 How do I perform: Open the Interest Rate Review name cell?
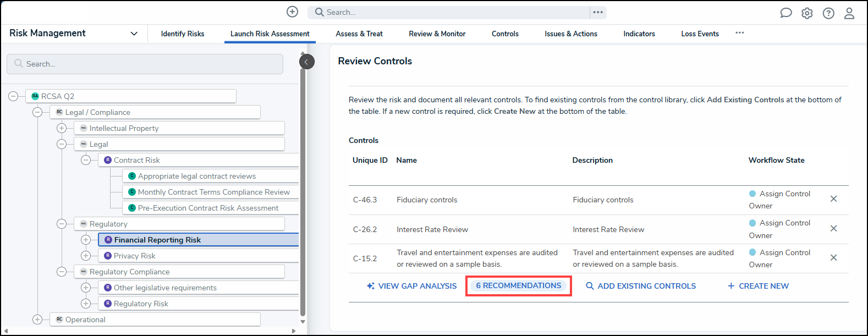click(x=432, y=229)
